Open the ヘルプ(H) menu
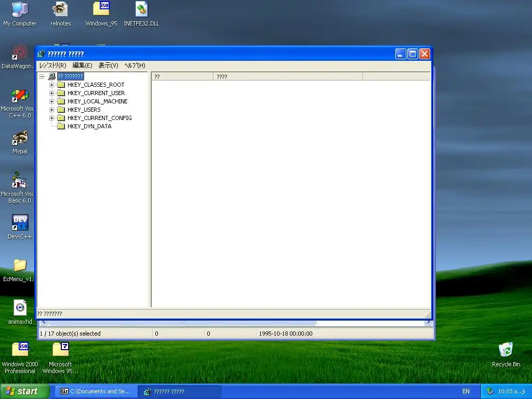 (135, 65)
